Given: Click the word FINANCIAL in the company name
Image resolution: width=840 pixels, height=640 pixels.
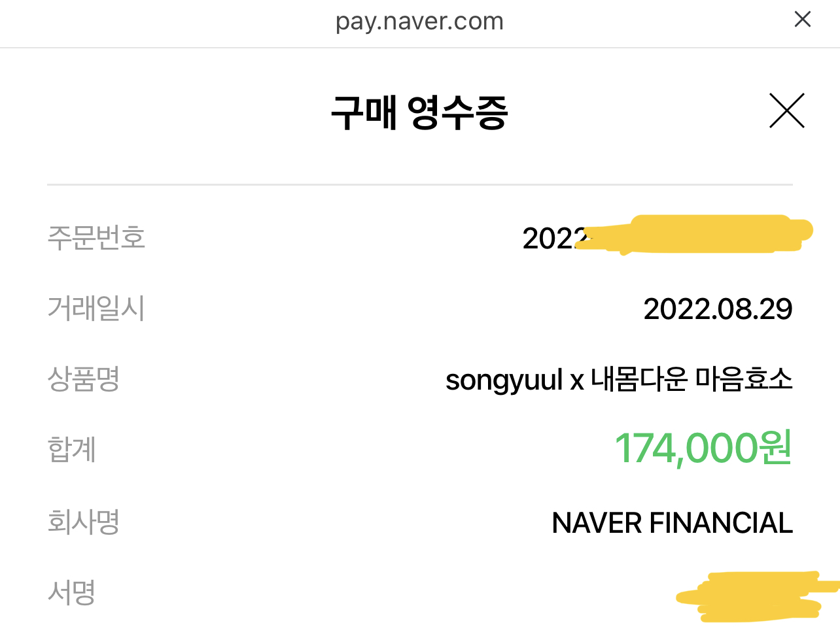Looking at the screenshot, I should coord(721,523).
